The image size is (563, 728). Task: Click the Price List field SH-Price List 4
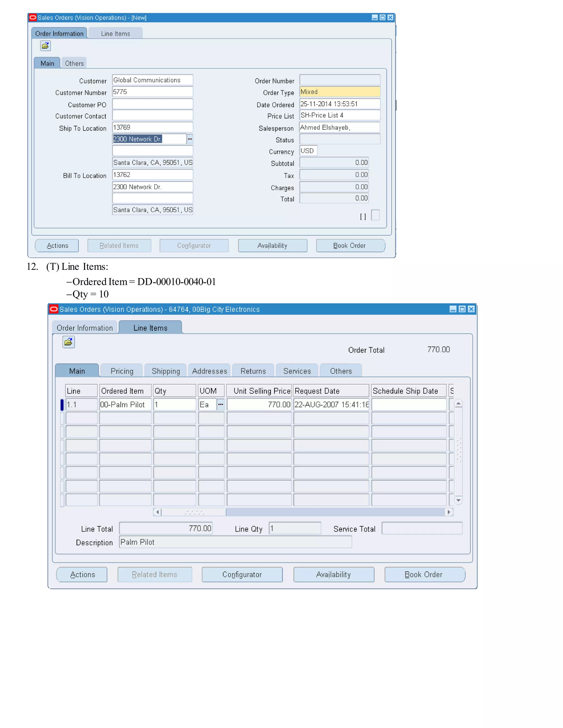[x=340, y=115]
